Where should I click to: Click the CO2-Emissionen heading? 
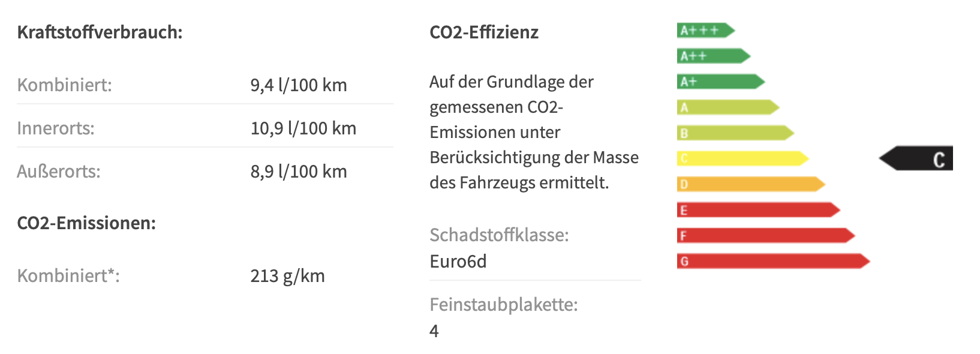pos(86,223)
